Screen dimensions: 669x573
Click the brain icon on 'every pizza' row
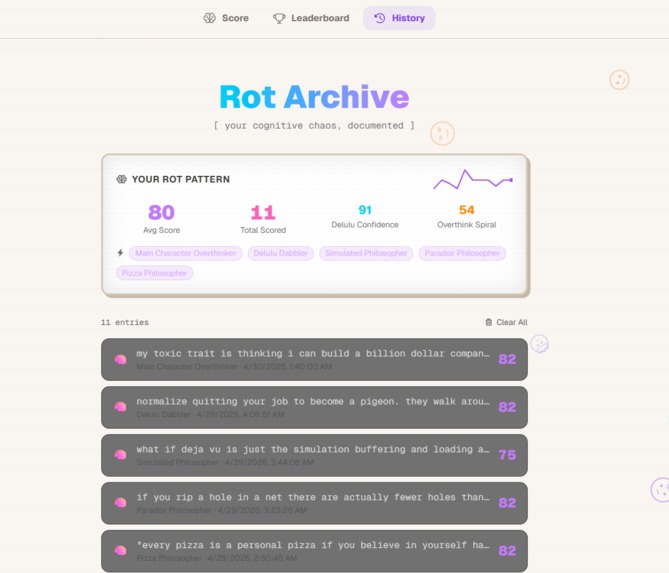(120, 550)
